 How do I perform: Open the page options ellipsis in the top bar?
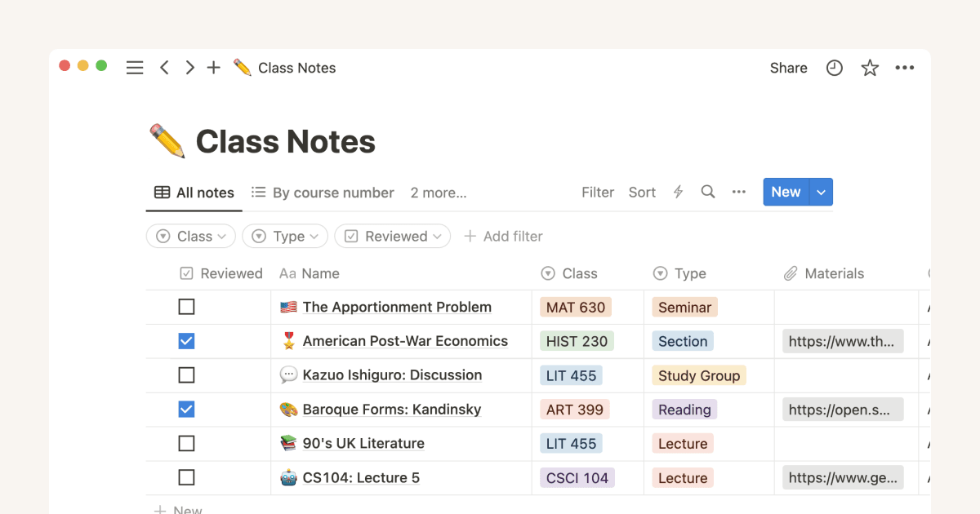pyautogui.click(x=904, y=68)
